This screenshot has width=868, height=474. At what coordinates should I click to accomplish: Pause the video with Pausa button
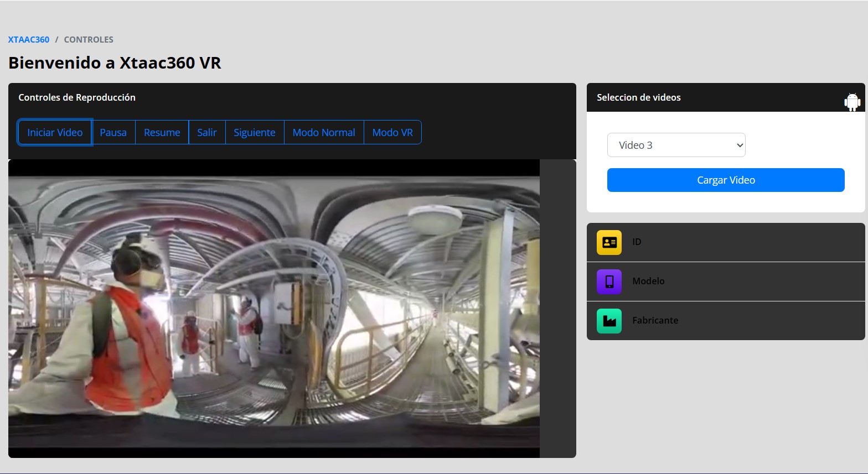point(113,133)
